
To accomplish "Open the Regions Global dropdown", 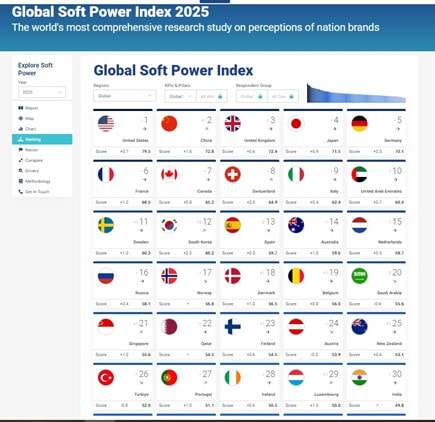I will click(124, 96).
